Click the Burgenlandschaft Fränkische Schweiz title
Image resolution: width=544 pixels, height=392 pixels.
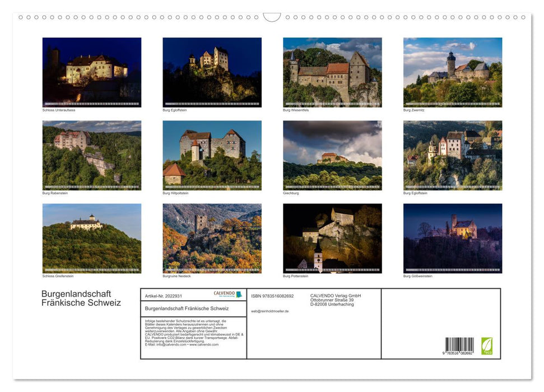pyautogui.click(x=81, y=298)
